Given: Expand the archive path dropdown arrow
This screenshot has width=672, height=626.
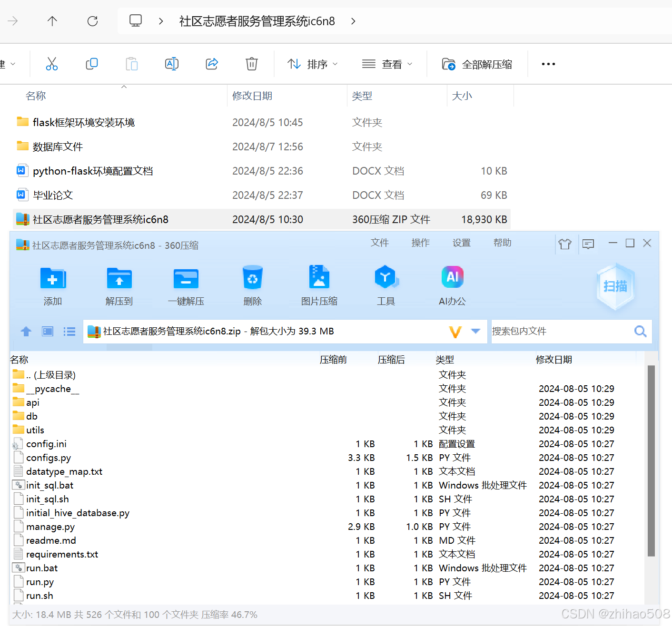Looking at the screenshot, I should (475, 331).
